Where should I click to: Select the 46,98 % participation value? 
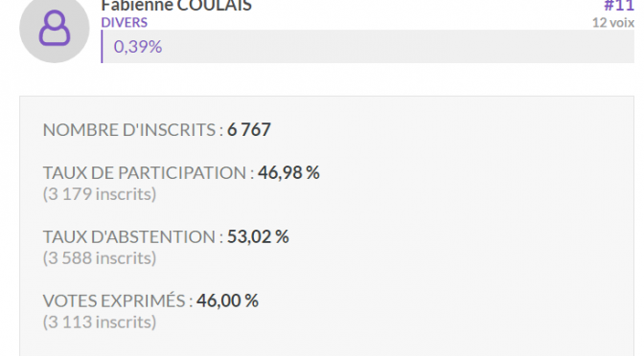pyautogui.click(x=288, y=172)
